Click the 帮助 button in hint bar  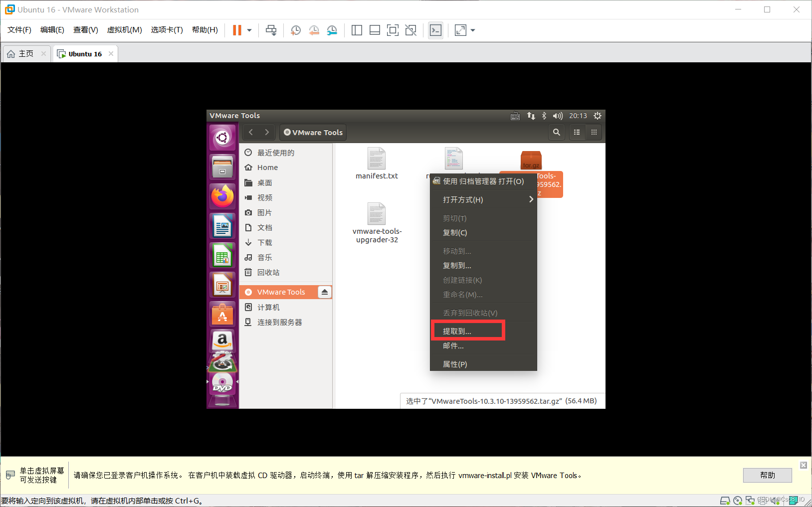coord(767,475)
